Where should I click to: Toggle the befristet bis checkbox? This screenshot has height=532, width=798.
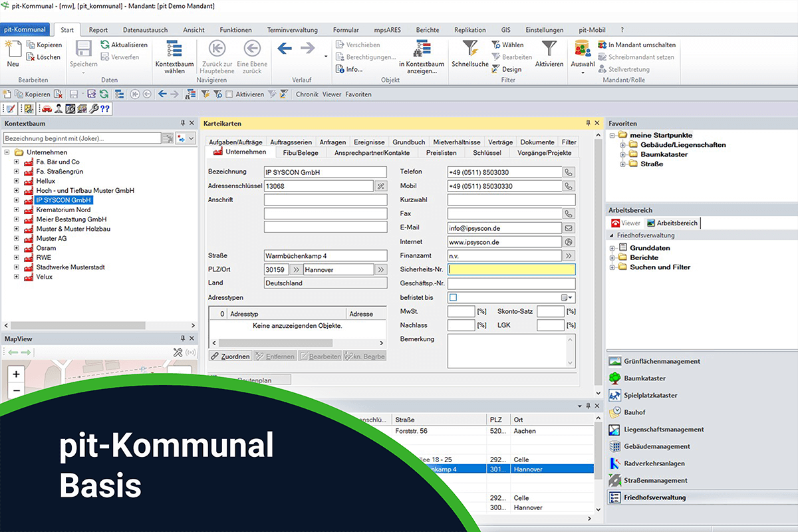click(453, 297)
